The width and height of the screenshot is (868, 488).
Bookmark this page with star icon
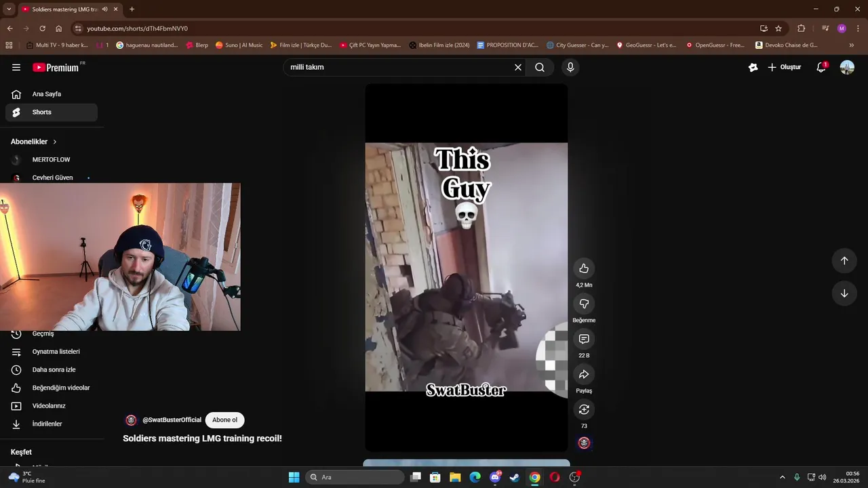click(778, 28)
